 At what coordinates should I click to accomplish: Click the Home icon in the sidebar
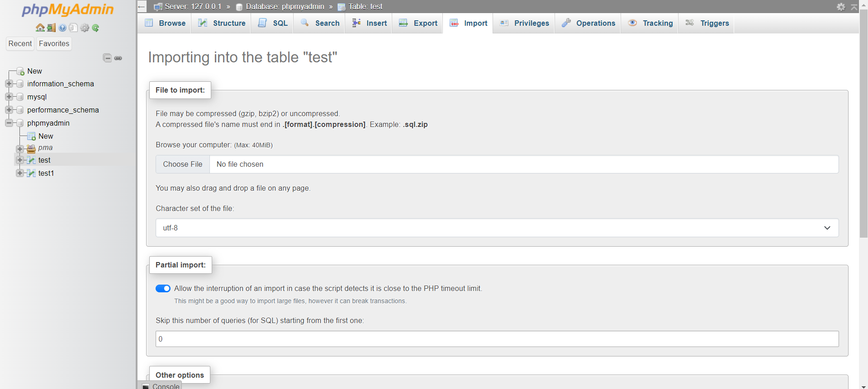pos(40,28)
